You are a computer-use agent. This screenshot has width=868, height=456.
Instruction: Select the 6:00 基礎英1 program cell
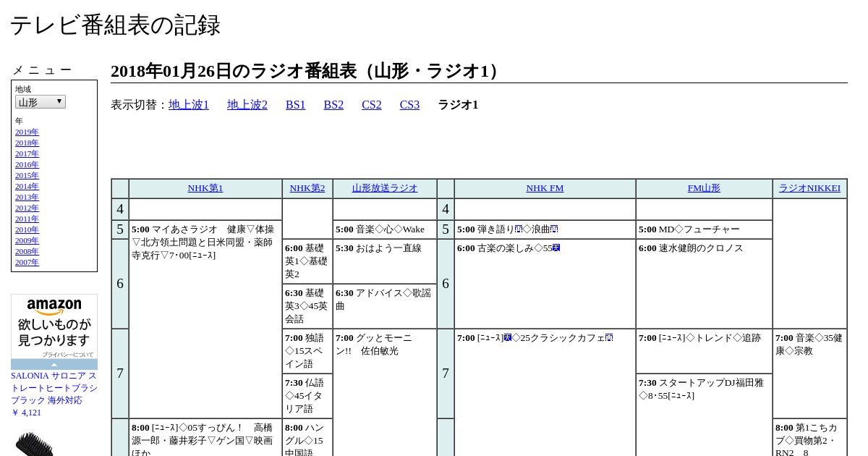click(307, 261)
